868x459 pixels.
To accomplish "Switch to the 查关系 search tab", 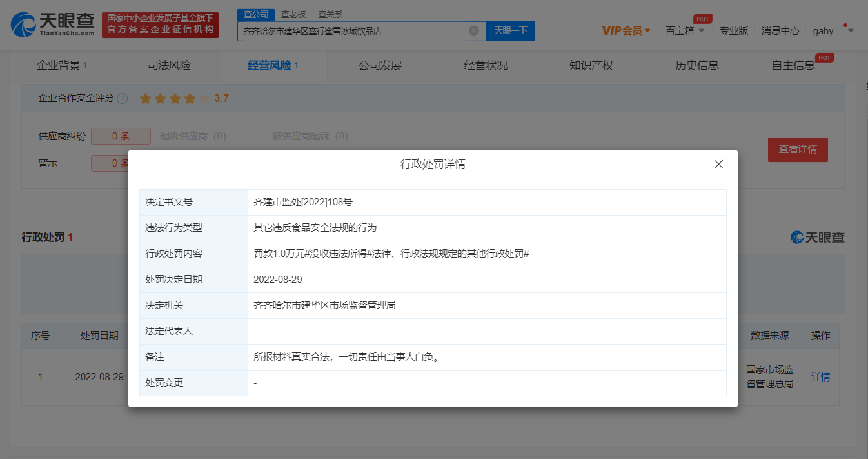I will (330, 14).
